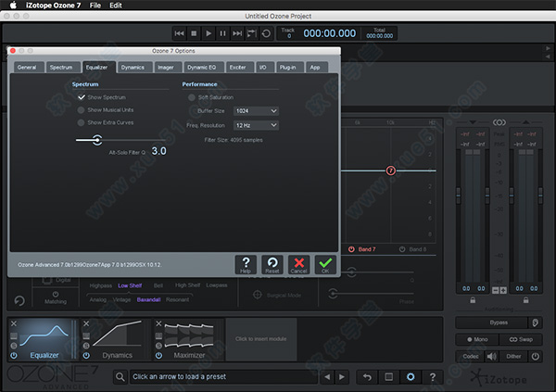Remove the Equalizer module with its X
The width and height of the screenshot is (556, 392).
click(14, 323)
